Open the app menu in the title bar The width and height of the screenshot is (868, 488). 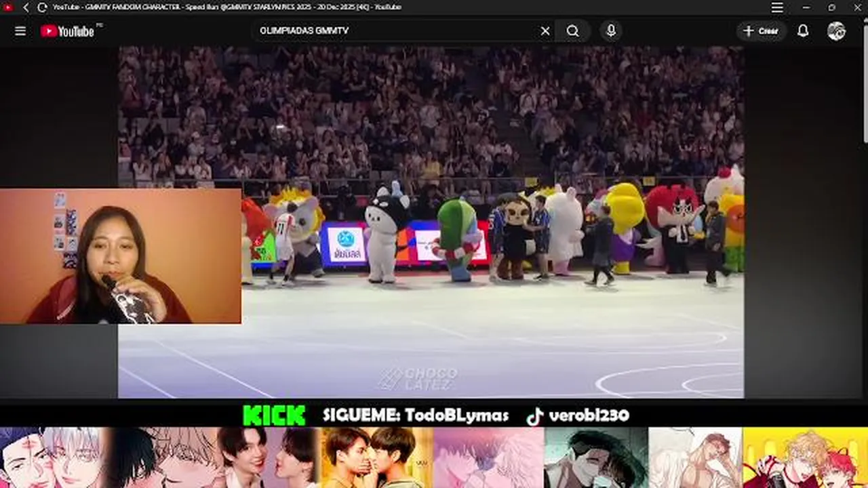777,7
